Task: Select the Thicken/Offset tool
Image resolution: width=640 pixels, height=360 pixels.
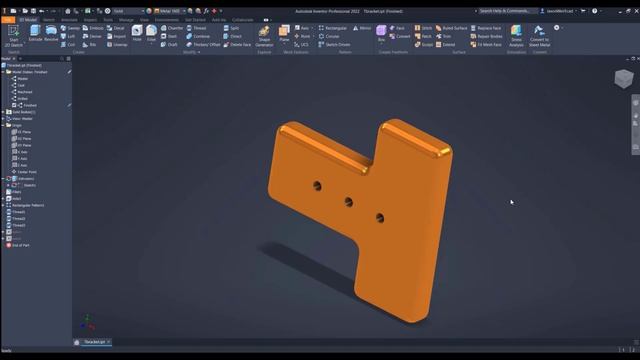Action: (x=203, y=44)
